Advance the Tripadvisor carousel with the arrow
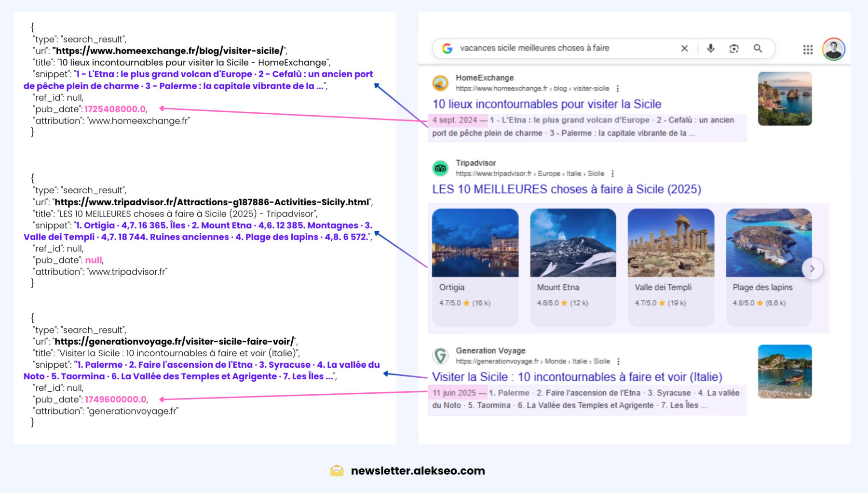 point(812,268)
